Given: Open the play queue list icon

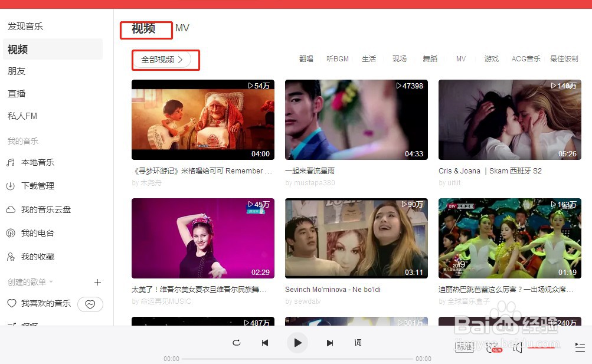Looking at the screenshot, I should (580, 347).
